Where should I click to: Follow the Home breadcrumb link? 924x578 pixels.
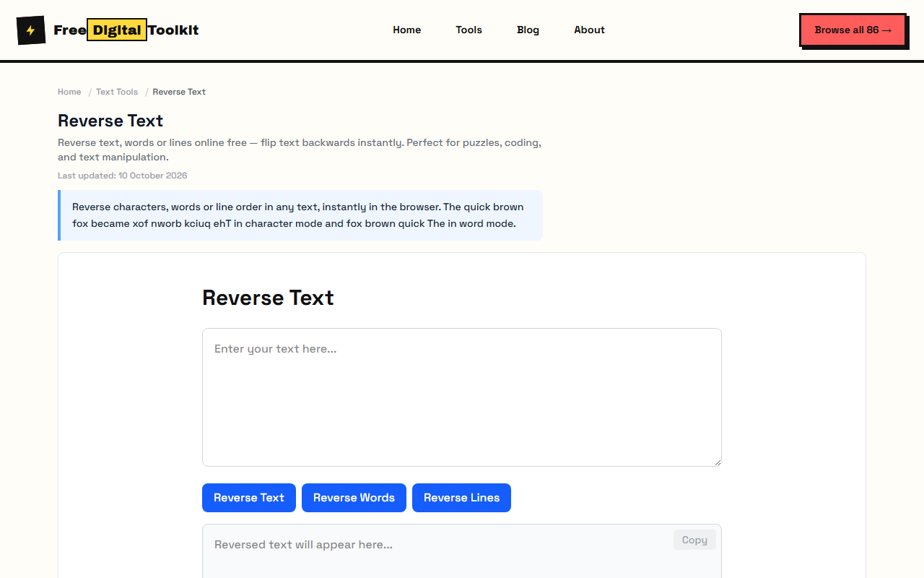[x=69, y=92]
